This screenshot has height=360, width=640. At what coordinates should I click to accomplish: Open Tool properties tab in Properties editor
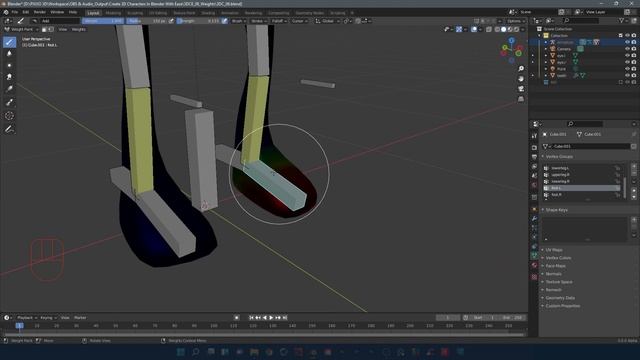534,136
